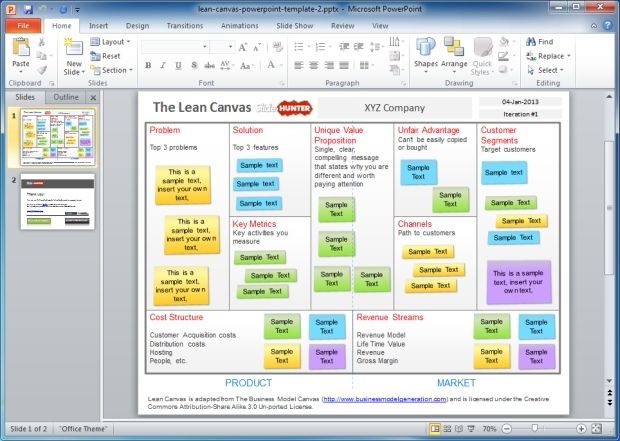The width and height of the screenshot is (620, 441).
Task: Click Decrease List Level icon
Action: coord(344,47)
